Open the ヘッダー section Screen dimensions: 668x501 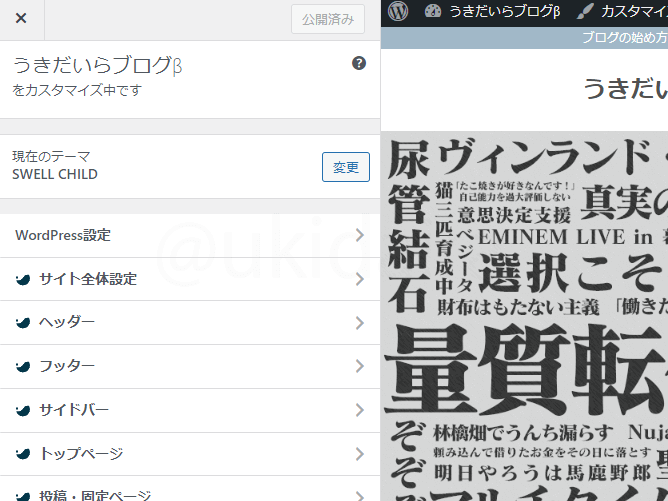pyautogui.click(x=190, y=322)
